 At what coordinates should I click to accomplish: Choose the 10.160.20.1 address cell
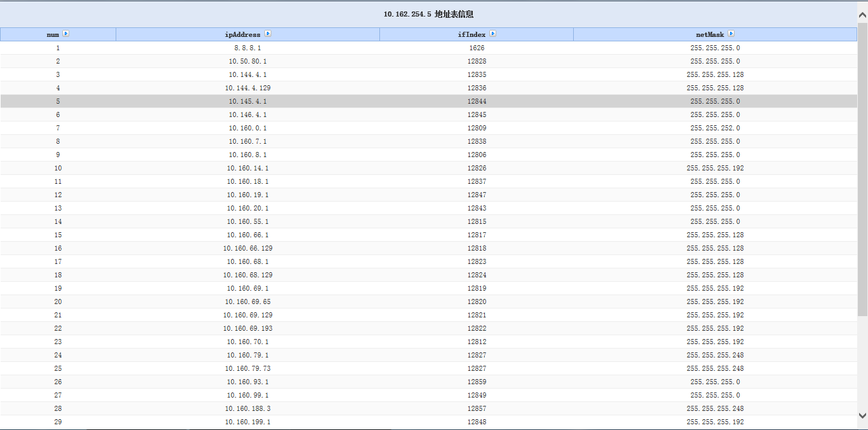(x=248, y=208)
